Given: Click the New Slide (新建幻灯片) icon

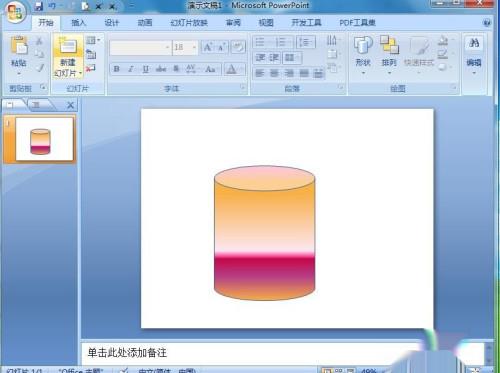Looking at the screenshot, I should tap(68, 46).
